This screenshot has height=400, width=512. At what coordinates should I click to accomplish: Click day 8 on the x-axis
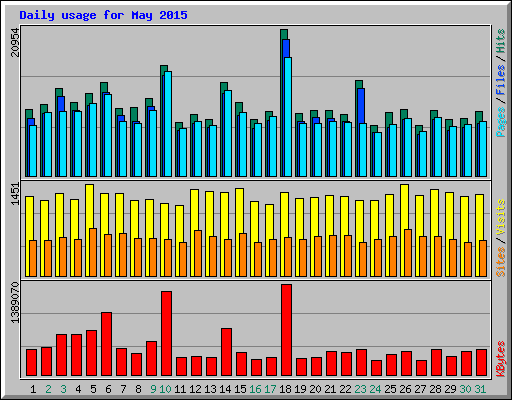[138, 389]
